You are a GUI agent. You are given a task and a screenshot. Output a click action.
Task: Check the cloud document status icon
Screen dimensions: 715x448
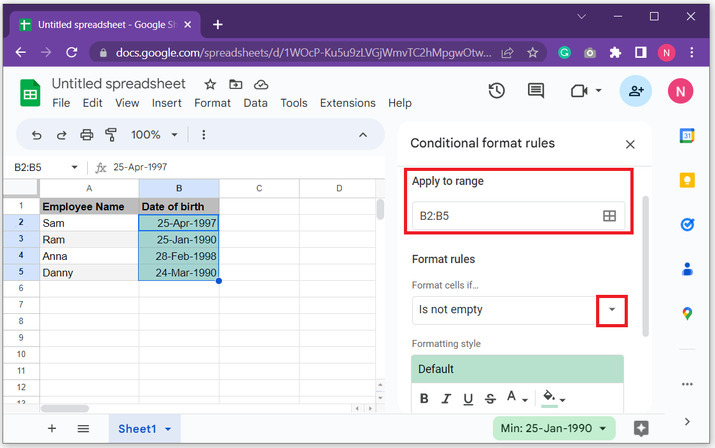(x=261, y=85)
